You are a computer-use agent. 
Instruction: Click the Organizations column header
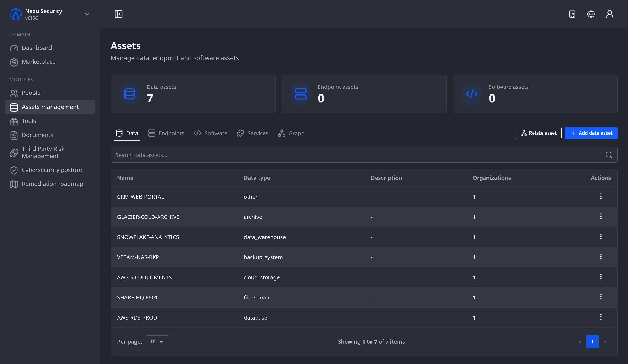[x=492, y=178]
